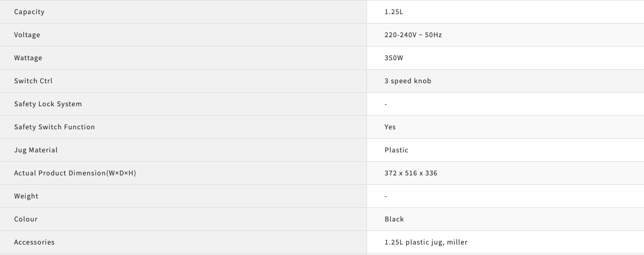Click the Safety Switch Function label
Screen dimensions: 644x255
(54, 127)
